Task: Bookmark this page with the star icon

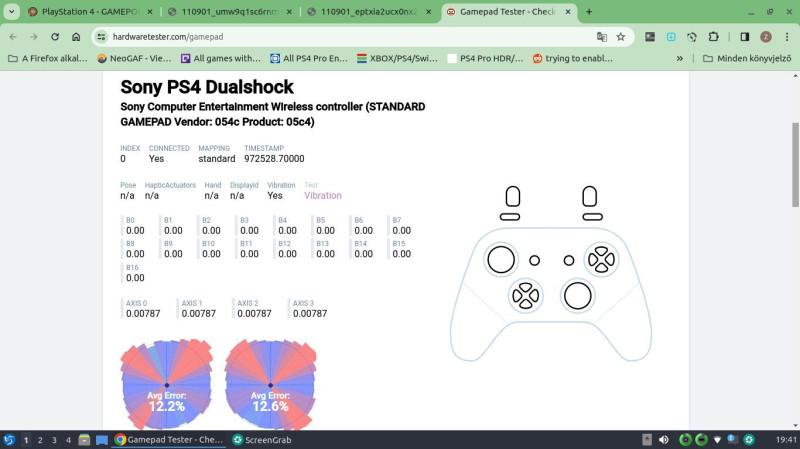Action: click(620, 37)
